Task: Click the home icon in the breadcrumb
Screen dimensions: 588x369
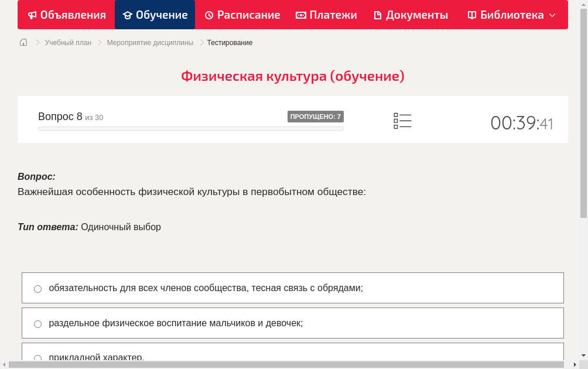Action: [23, 42]
